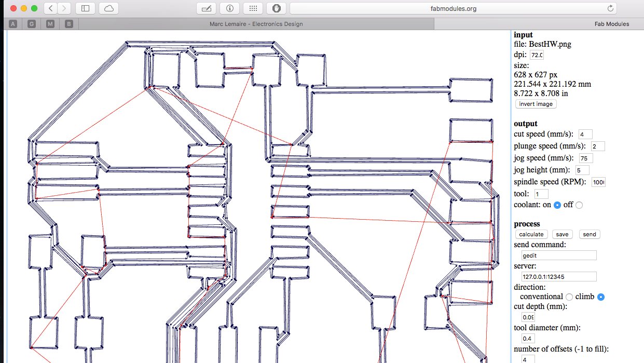Click the jog height field
This screenshot has height=363, width=644.
click(581, 170)
